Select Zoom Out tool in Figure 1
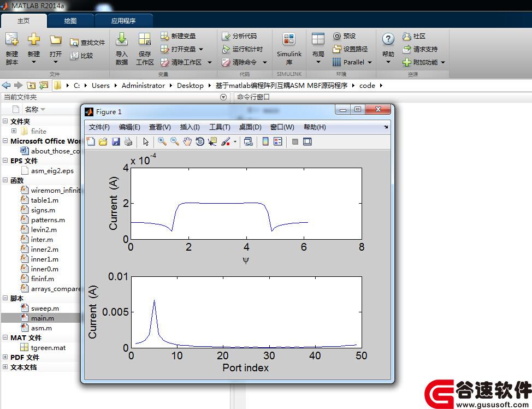Image resolution: width=532 pixels, height=409 pixels. click(175, 141)
